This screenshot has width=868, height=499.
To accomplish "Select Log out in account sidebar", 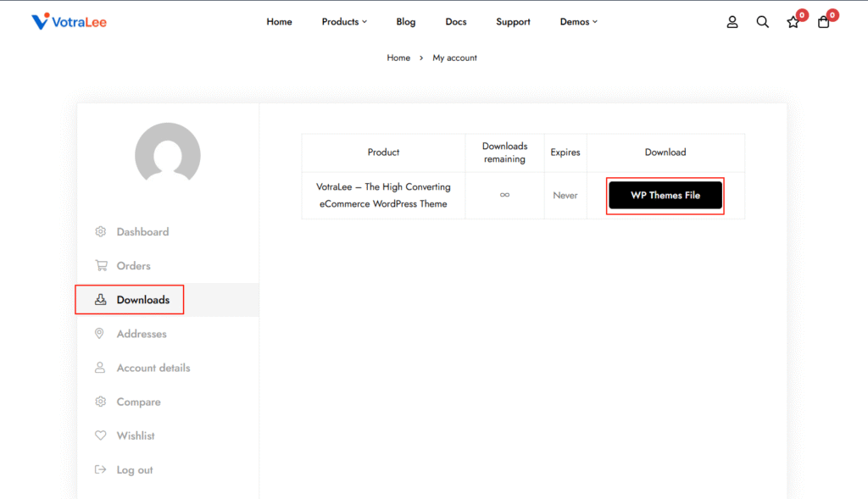I will click(x=135, y=470).
